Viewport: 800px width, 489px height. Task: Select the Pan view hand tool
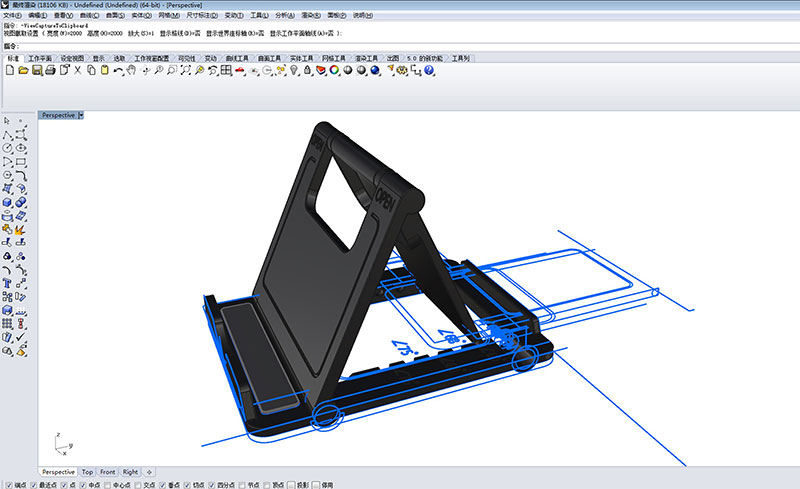[132, 71]
